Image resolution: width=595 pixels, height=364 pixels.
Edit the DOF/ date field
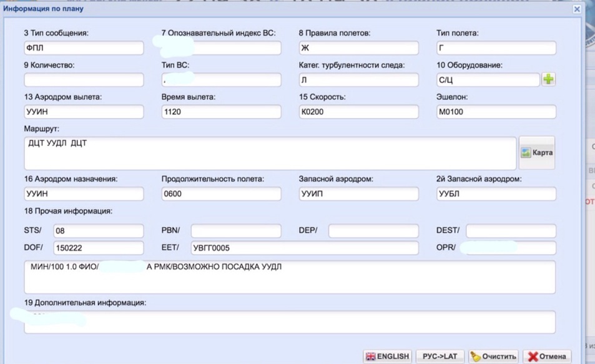point(98,248)
